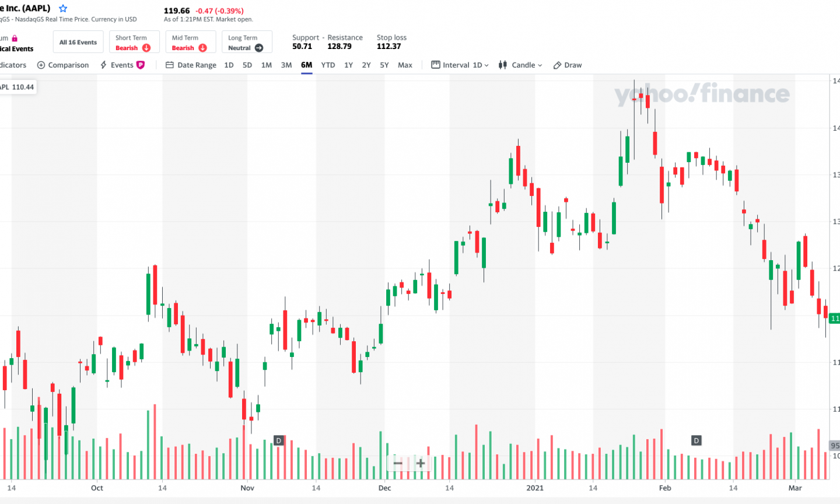This screenshot has height=504, width=840.
Task: Select the 5D range option
Action: pyautogui.click(x=247, y=65)
